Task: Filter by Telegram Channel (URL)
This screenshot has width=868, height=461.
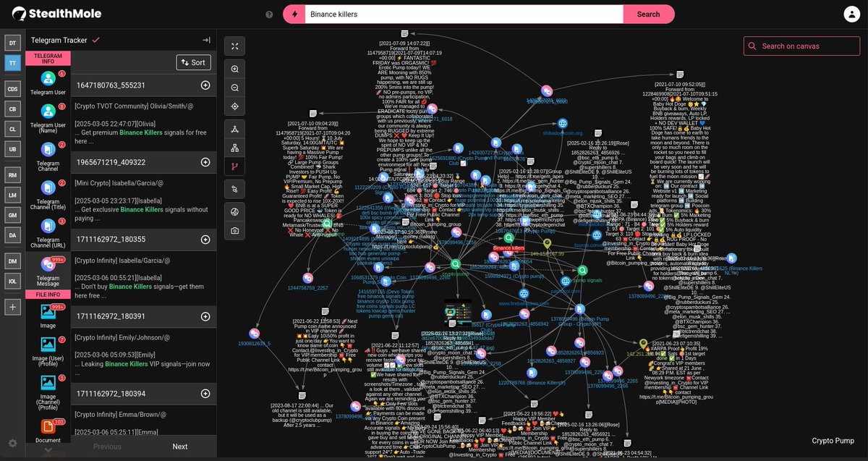Action: [x=48, y=235]
